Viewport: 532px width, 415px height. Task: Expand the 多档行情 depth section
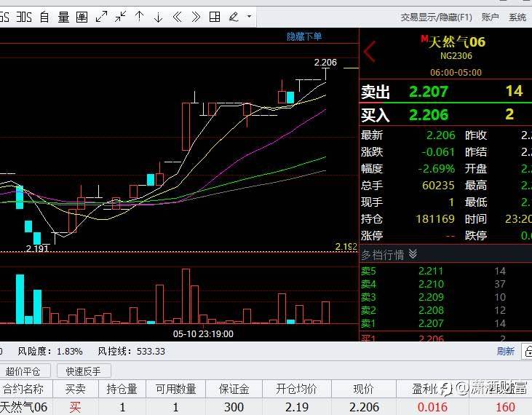coord(389,255)
